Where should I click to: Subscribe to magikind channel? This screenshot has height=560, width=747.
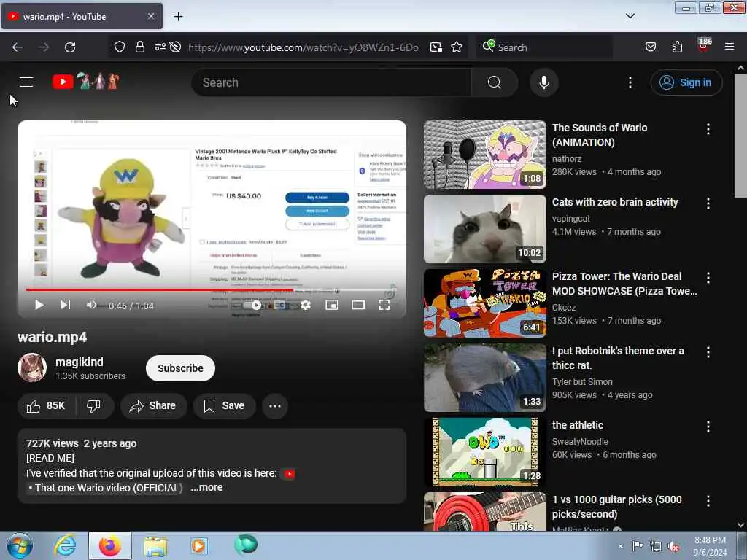point(180,368)
